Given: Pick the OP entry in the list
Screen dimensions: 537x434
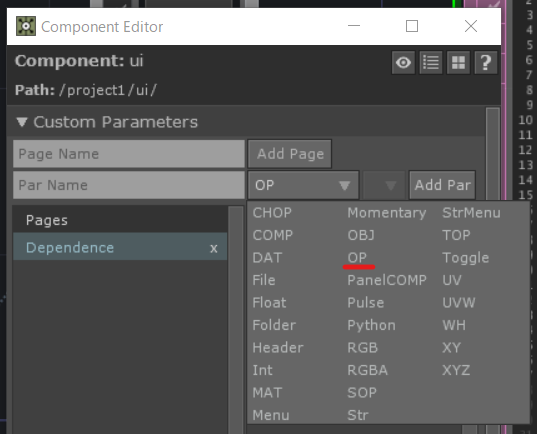Looking at the screenshot, I should (x=357, y=258).
